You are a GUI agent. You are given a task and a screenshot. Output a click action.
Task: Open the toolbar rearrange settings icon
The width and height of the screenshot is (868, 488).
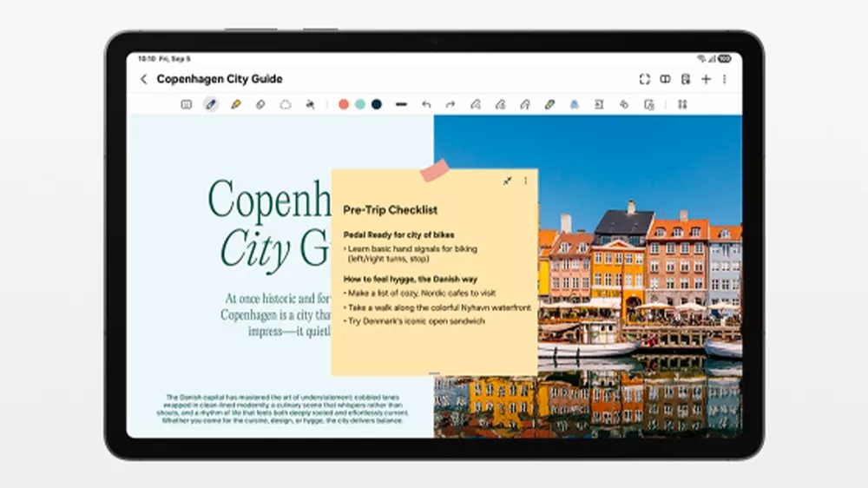click(682, 104)
